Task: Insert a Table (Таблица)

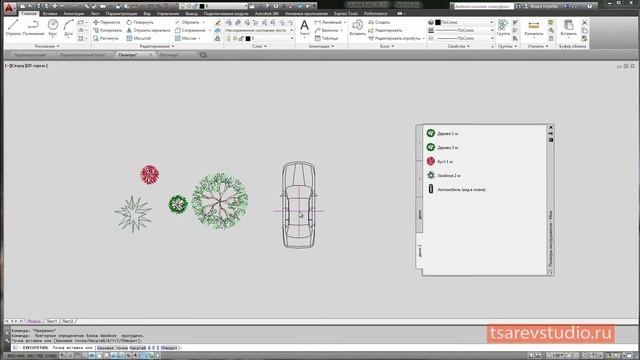Action: pos(327,38)
